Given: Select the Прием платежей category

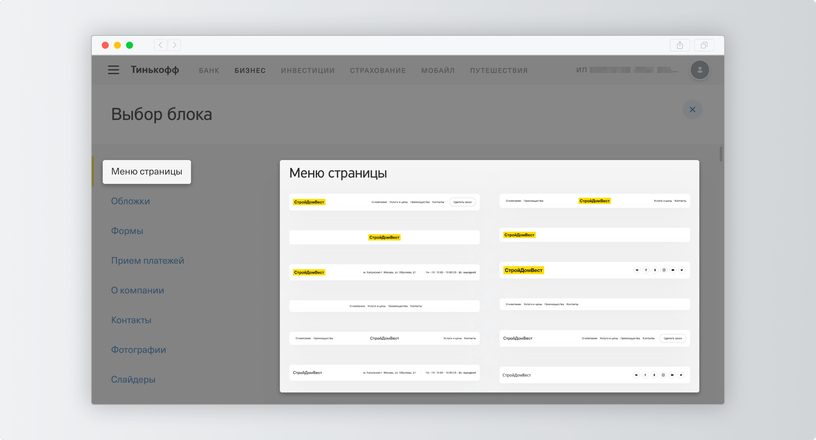Looking at the screenshot, I should point(147,260).
